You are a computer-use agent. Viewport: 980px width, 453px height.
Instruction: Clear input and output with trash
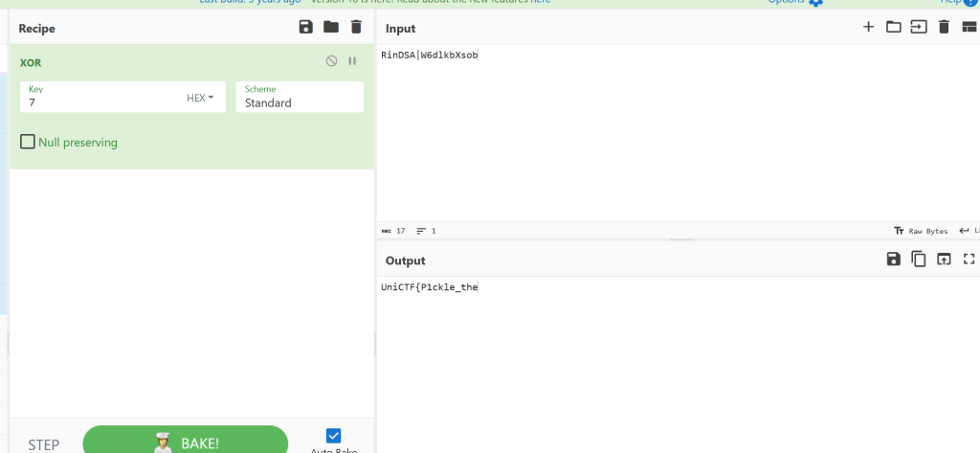pyautogui.click(x=944, y=27)
